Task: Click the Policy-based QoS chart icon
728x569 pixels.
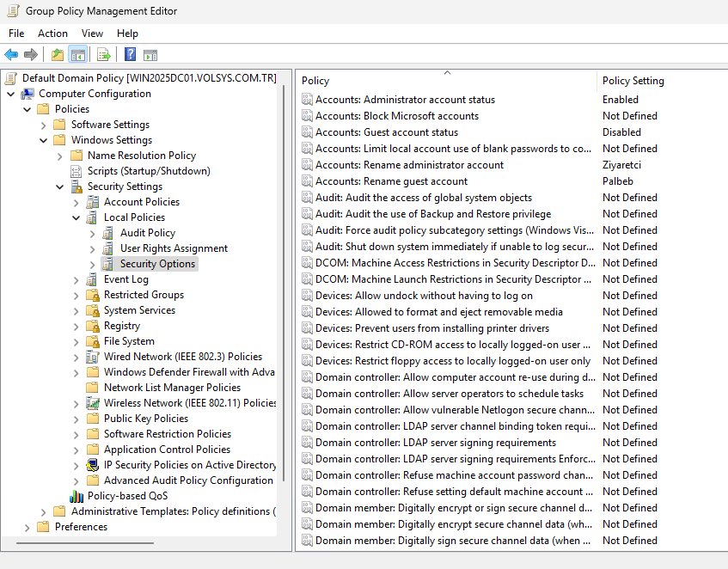Action: tap(76, 496)
